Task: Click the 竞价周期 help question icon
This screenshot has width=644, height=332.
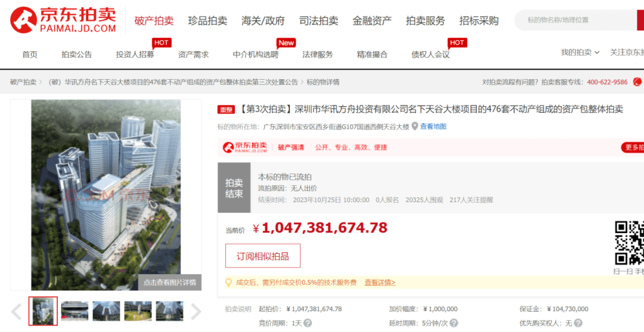Action: pos(307,324)
